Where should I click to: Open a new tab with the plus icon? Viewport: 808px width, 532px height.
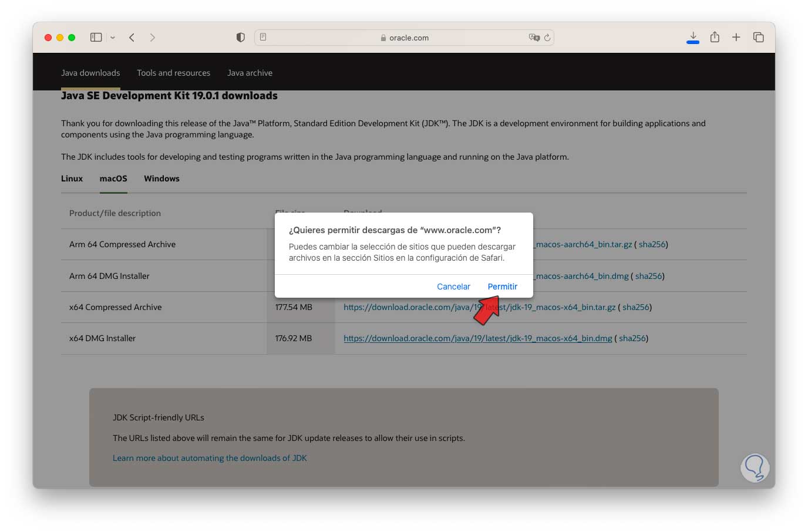(736, 38)
